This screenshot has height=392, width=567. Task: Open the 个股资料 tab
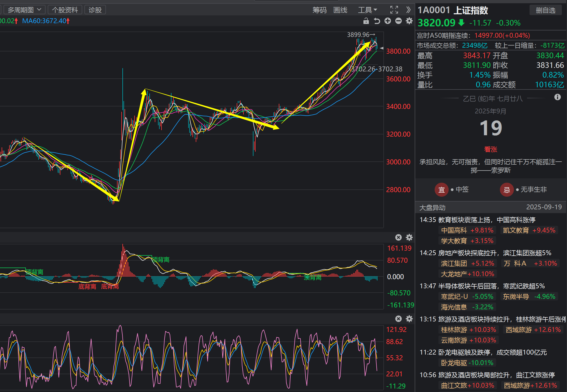(65, 10)
